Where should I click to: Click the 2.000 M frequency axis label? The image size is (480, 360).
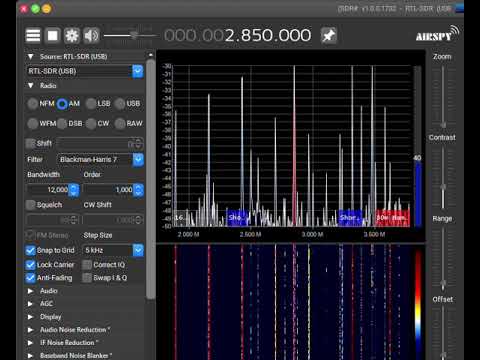point(188,235)
